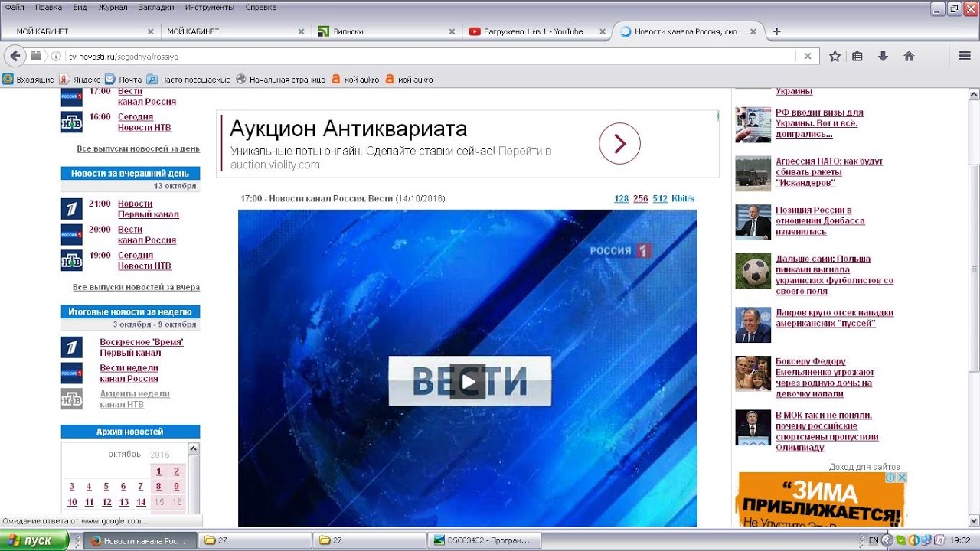Open the first '27' folder taskbar button
Screen dimensions: 980x551
coord(256,540)
